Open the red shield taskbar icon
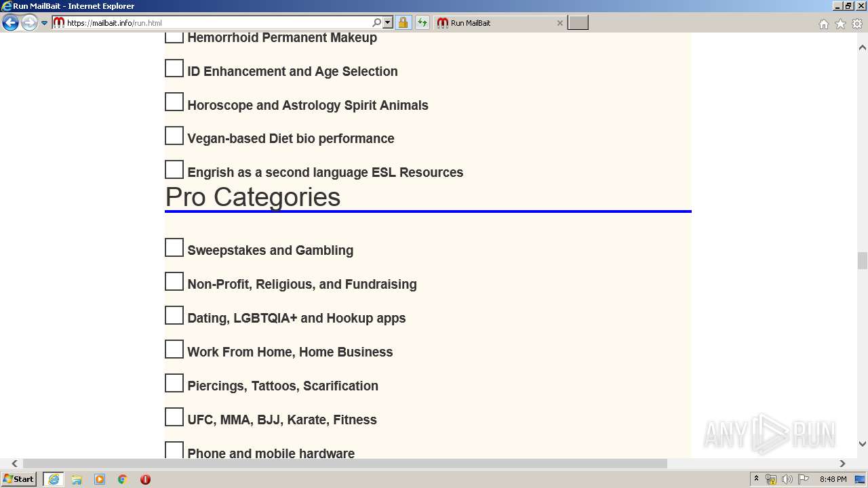The height and width of the screenshot is (488, 868). (145, 479)
